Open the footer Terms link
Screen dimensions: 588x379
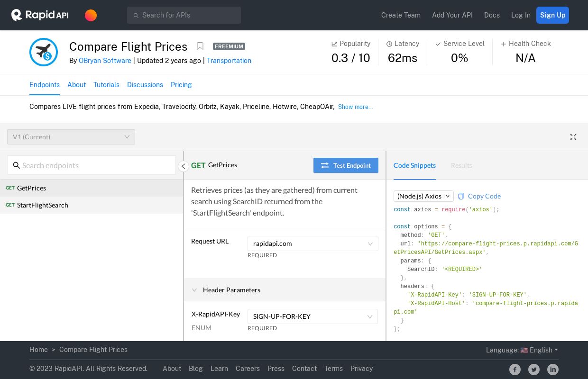(333, 369)
